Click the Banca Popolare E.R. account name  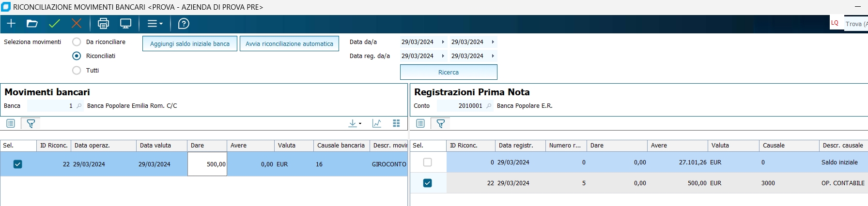point(525,106)
